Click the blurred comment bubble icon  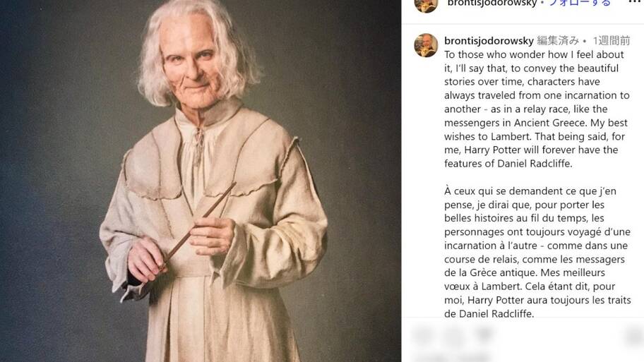tap(452, 335)
